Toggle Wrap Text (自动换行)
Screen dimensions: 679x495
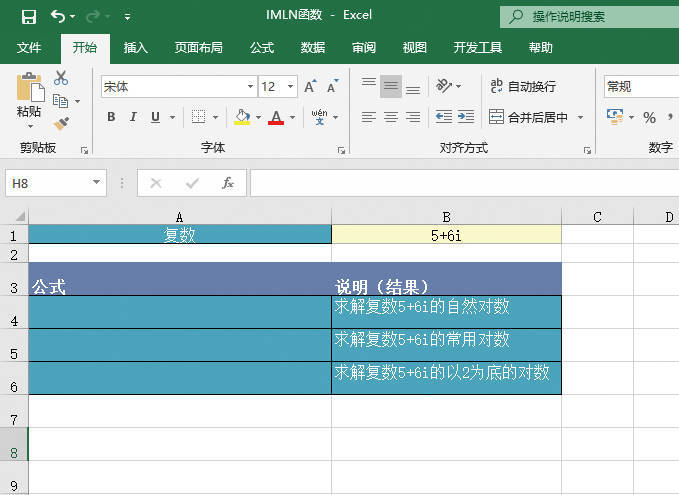pyautogui.click(x=522, y=87)
